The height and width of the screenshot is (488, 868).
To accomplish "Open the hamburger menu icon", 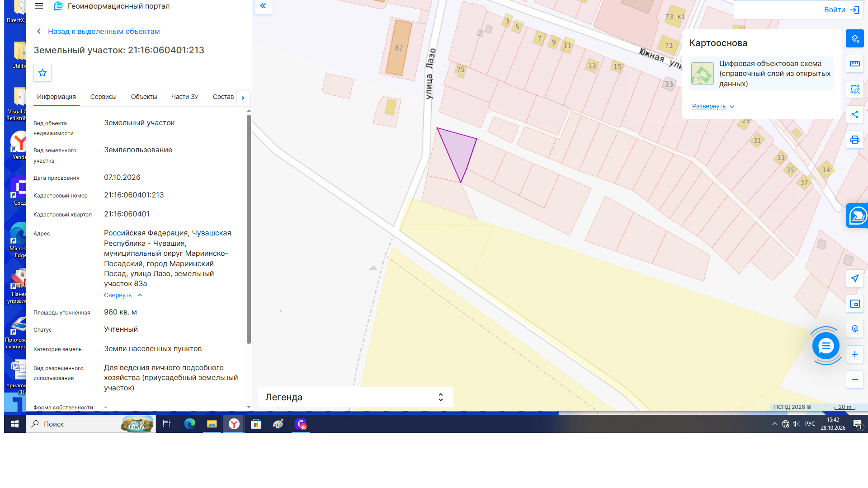I will coord(39,6).
